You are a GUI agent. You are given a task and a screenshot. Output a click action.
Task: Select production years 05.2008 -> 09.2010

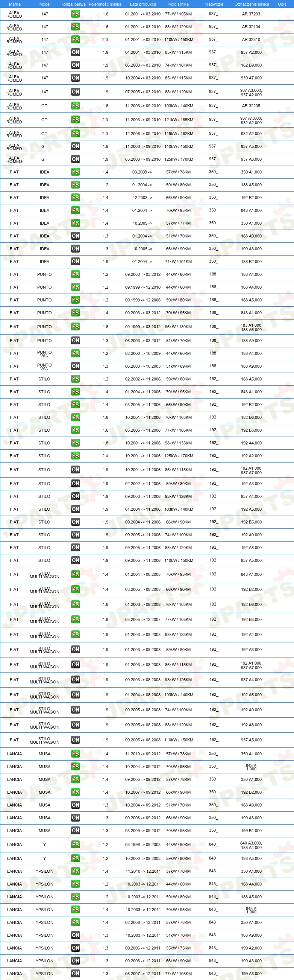(143, 160)
